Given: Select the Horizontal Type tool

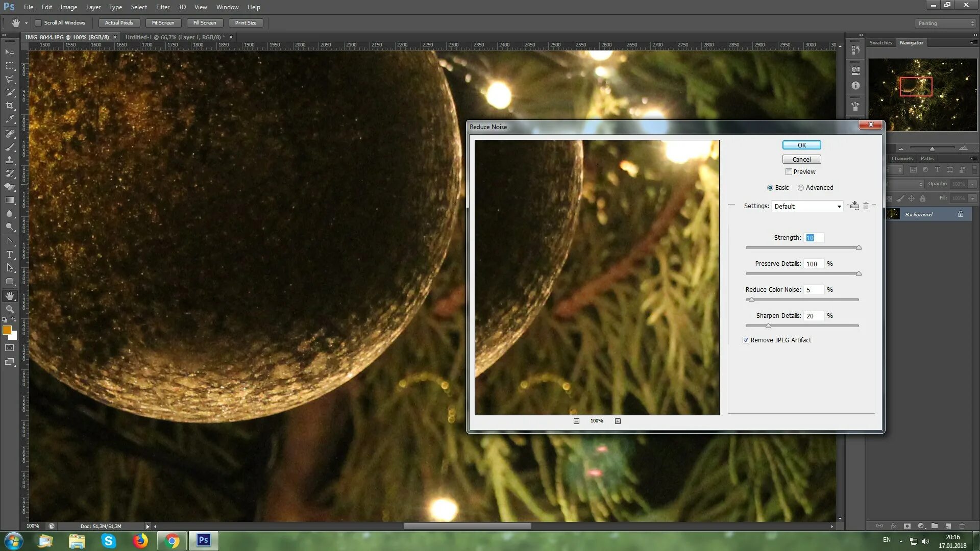Looking at the screenshot, I should point(10,254).
